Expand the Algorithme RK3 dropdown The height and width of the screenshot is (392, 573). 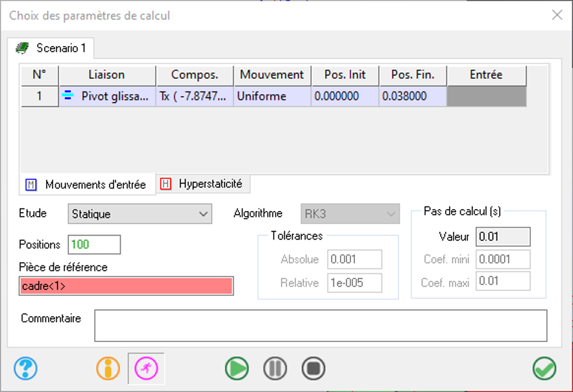[x=350, y=214]
